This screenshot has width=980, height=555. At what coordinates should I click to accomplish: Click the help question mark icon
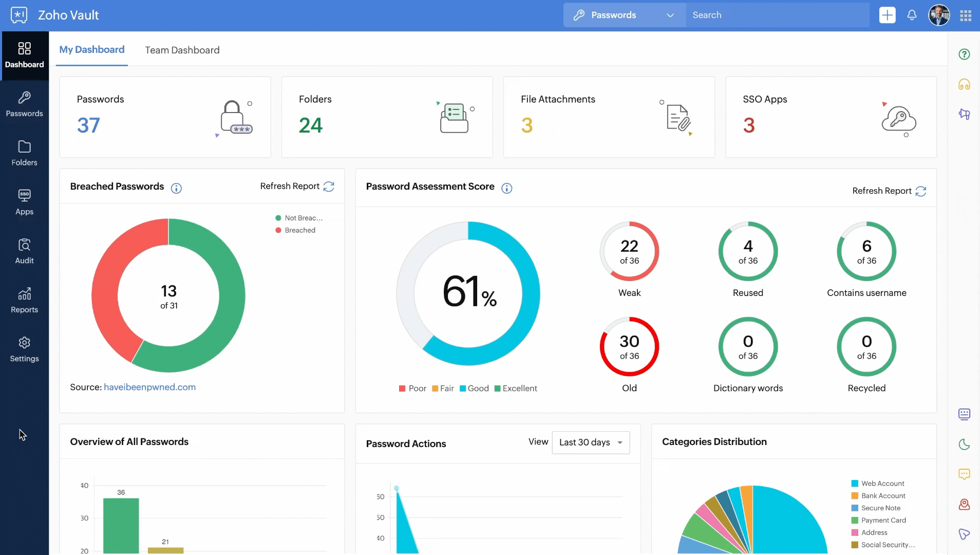click(x=964, y=54)
